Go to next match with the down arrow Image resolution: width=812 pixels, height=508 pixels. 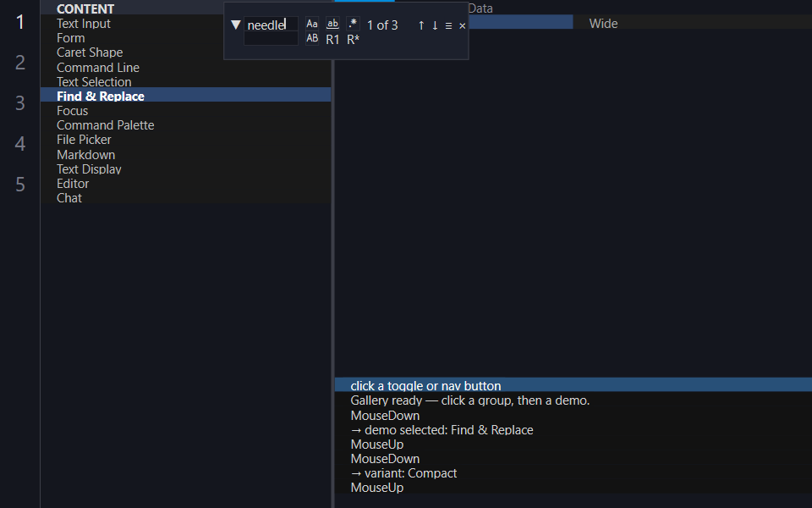coord(435,25)
